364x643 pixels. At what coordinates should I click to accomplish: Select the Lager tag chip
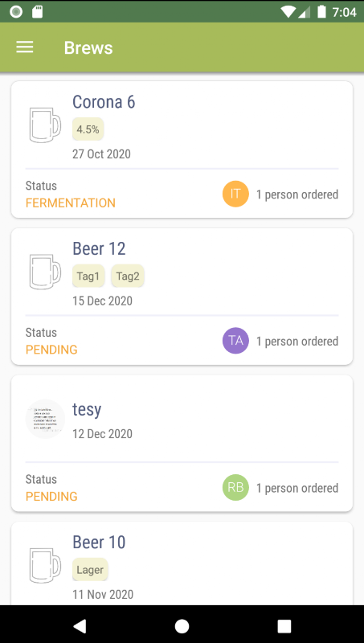point(90,570)
